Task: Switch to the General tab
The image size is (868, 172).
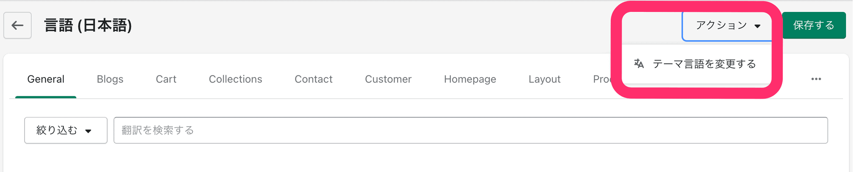Action: pos(46,79)
